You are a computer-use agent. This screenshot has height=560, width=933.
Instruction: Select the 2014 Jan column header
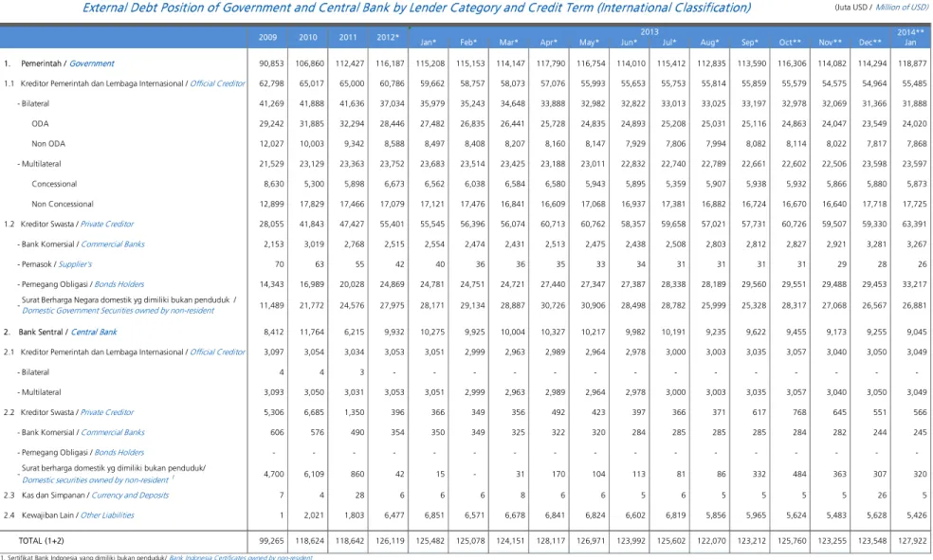tap(910, 37)
